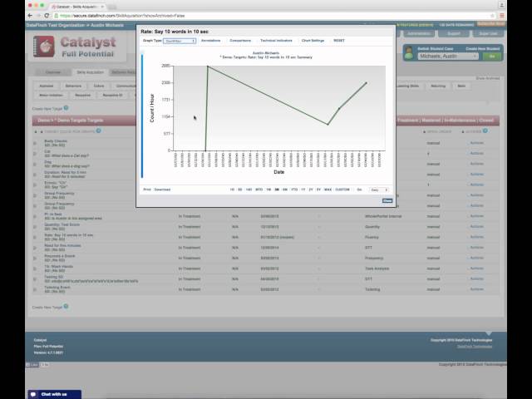Select the CUSTOM date range option

tap(342, 190)
